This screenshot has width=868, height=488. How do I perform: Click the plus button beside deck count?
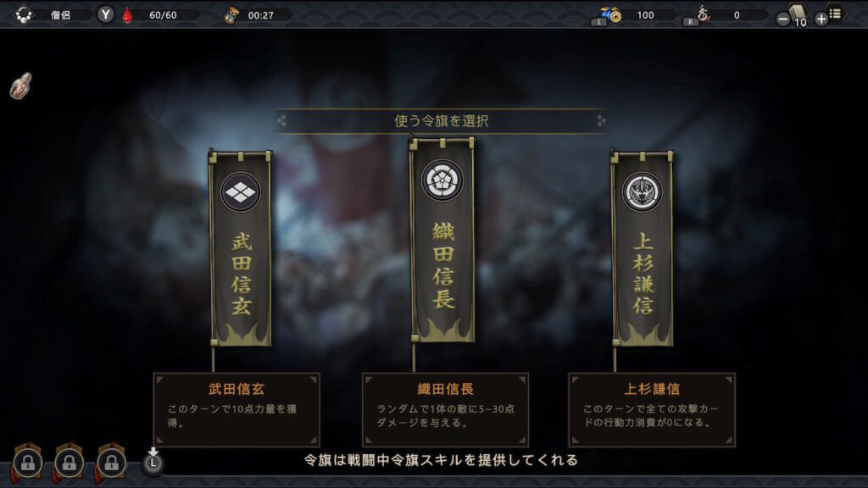(x=821, y=19)
